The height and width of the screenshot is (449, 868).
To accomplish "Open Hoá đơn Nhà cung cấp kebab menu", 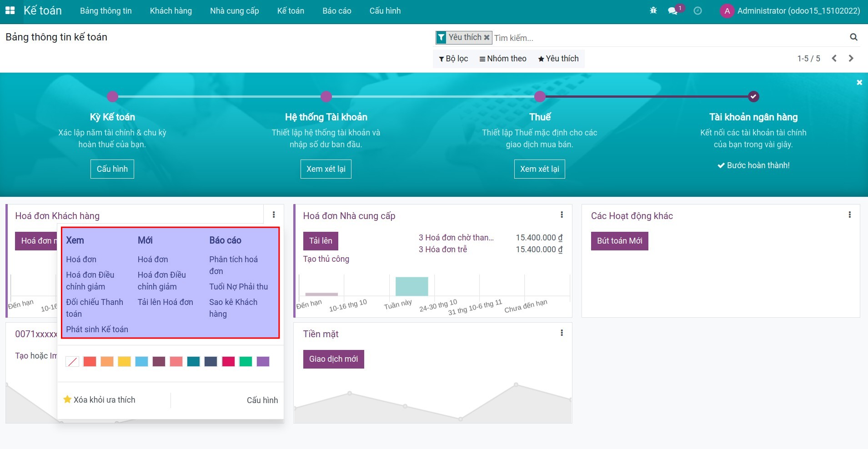I will pyautogui.click(x=562, y=215).
